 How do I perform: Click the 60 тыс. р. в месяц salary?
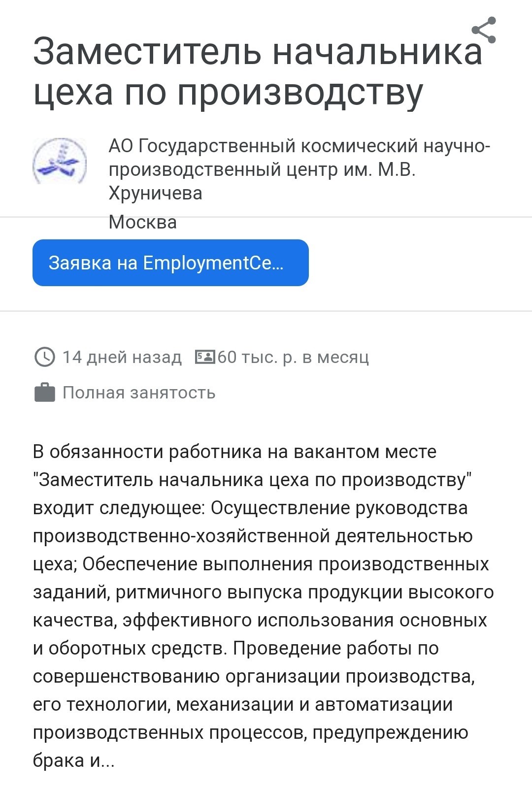pyautogui.click(x=293, y=357)
